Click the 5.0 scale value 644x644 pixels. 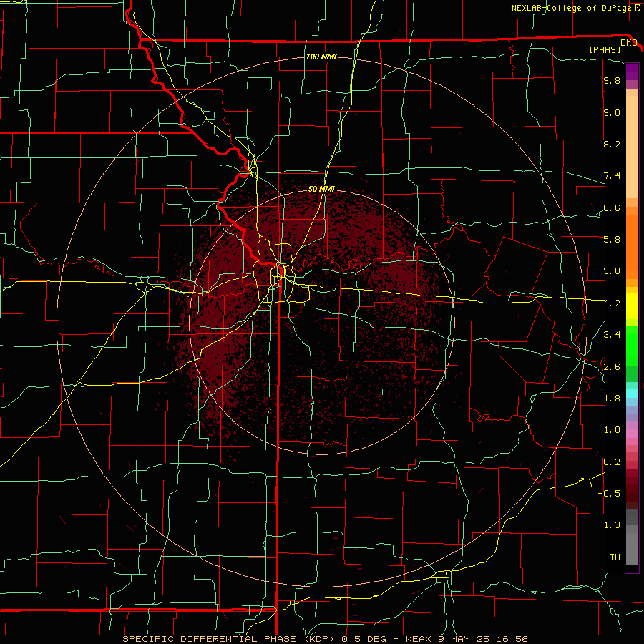click(612, 271)
